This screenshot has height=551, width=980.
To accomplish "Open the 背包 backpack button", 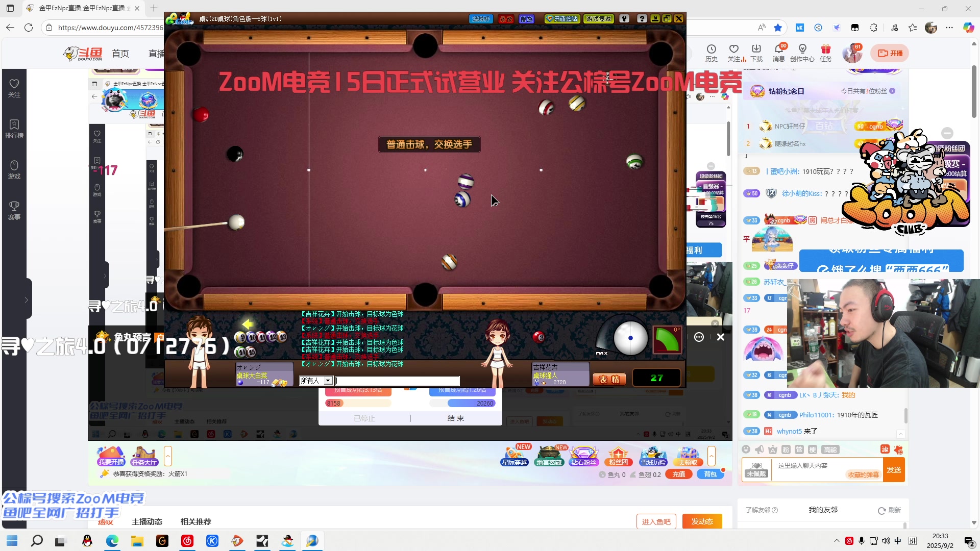I will pos(710,474).
